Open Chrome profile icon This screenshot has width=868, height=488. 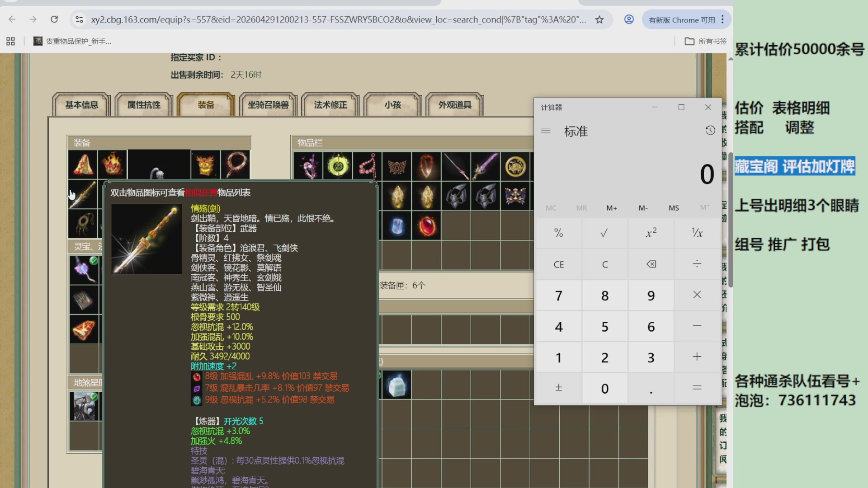tap(629, 19)
